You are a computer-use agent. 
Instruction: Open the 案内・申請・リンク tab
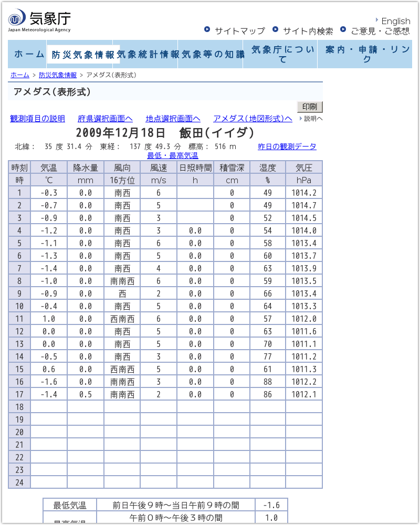pos(366,54)
